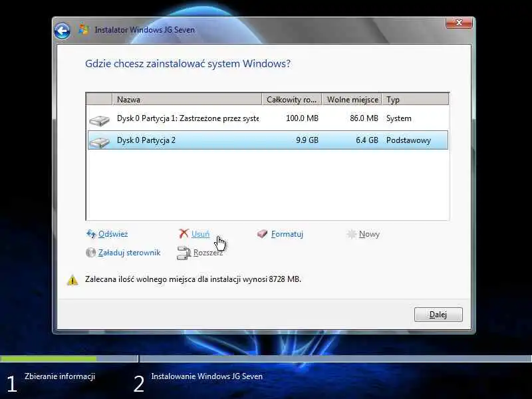Sort by the Typ column header

coord(415,99)
